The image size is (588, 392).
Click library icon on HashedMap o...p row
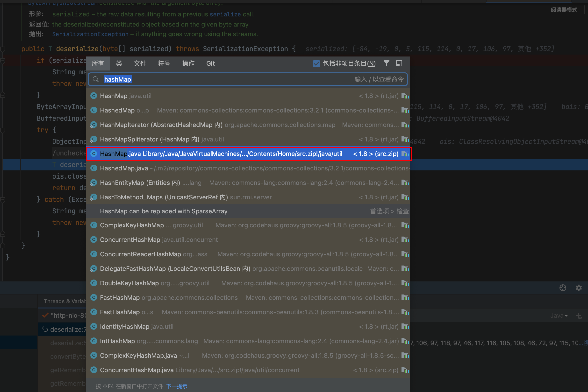405,110
